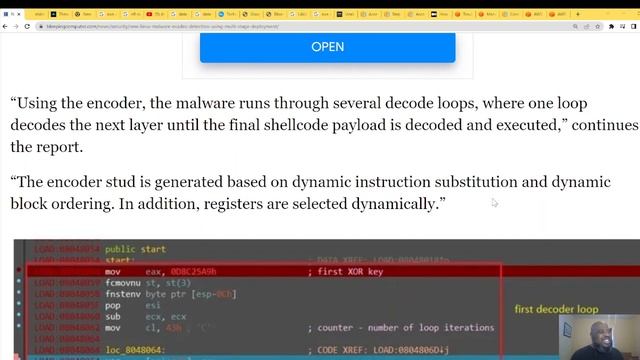Open the browser side panel icon
Image resolution: width=640 pixels, height=360 pixels.
(x=633, y=27)
